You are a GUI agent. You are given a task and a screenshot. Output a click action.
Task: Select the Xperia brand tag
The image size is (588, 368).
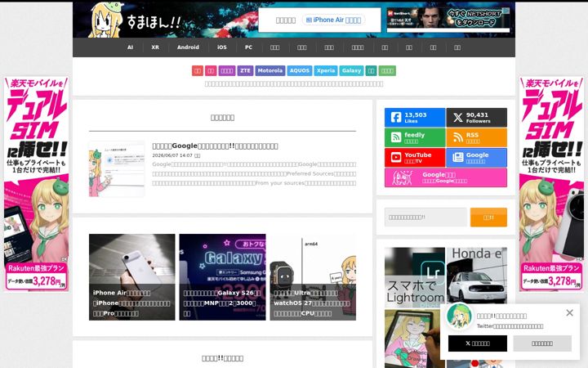(326, 70)
